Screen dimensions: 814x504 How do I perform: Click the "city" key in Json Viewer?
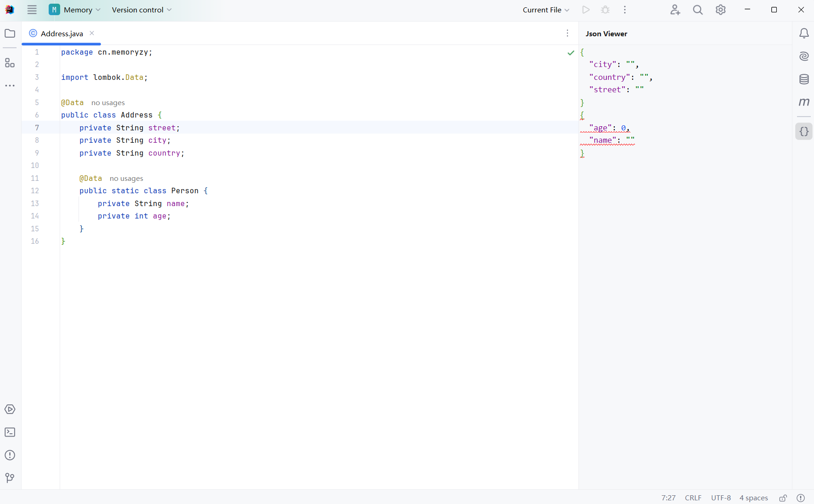(603, 65)
